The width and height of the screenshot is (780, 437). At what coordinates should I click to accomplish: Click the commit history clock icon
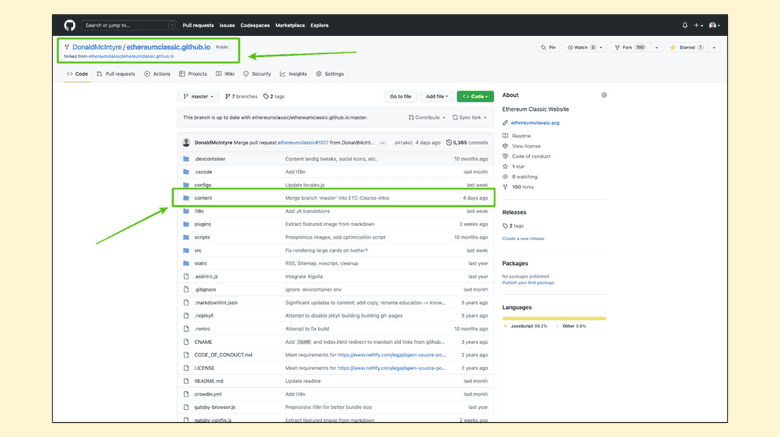(x=448, y=143)
